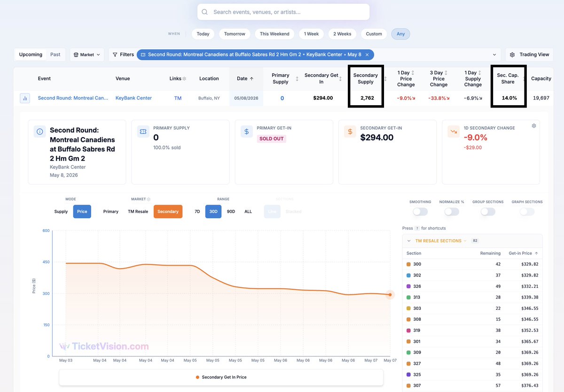Viewport: 564px width, 392px height.
Task: Select the Secondary market option
Action: (x=168, y=212)
